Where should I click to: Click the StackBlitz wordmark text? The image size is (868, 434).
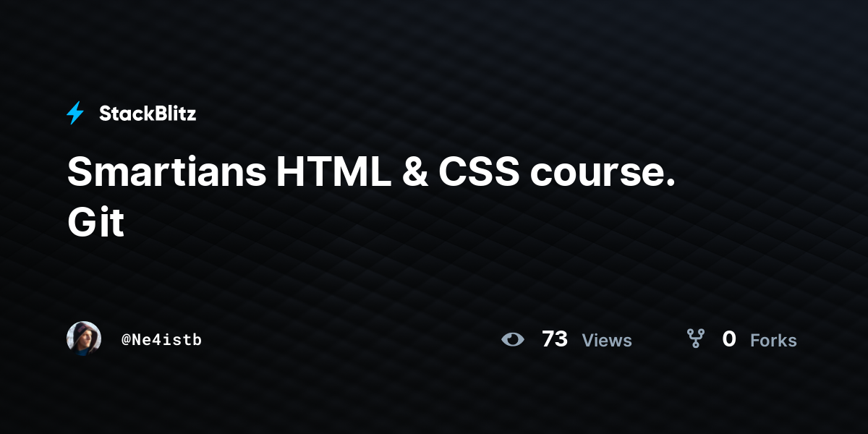(x=148, y=114)
